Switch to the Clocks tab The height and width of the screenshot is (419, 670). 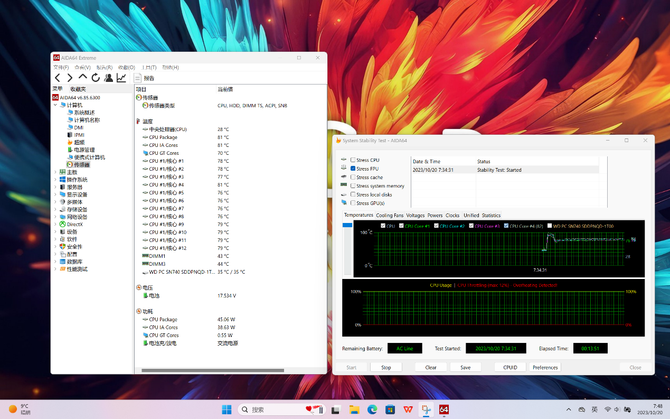(x=453, y=215)
